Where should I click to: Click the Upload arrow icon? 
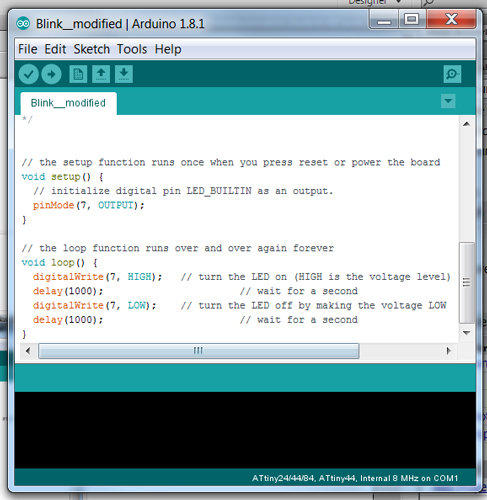click(x=51, y=74)
